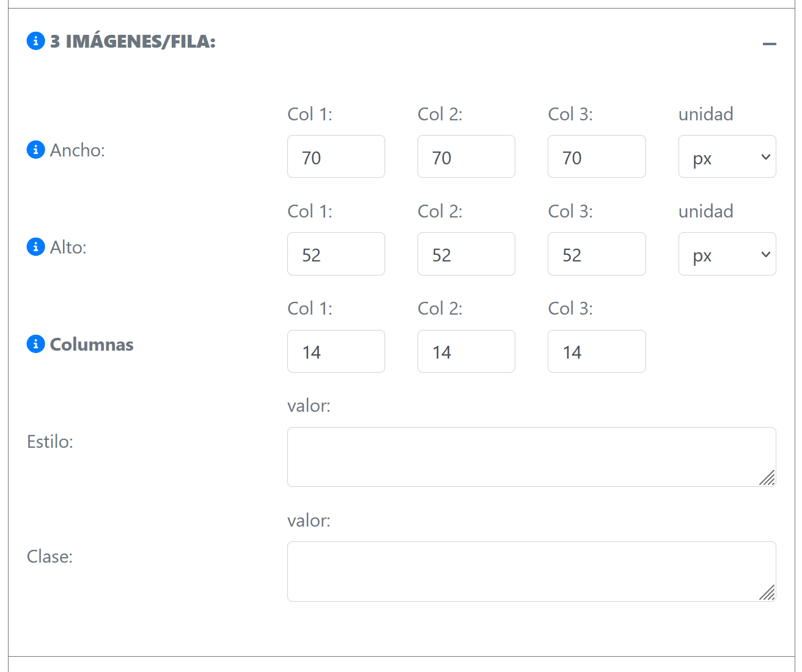The image size is (802, 672).
Task: Click the info icon next to Alto
Action: point(35,247)
